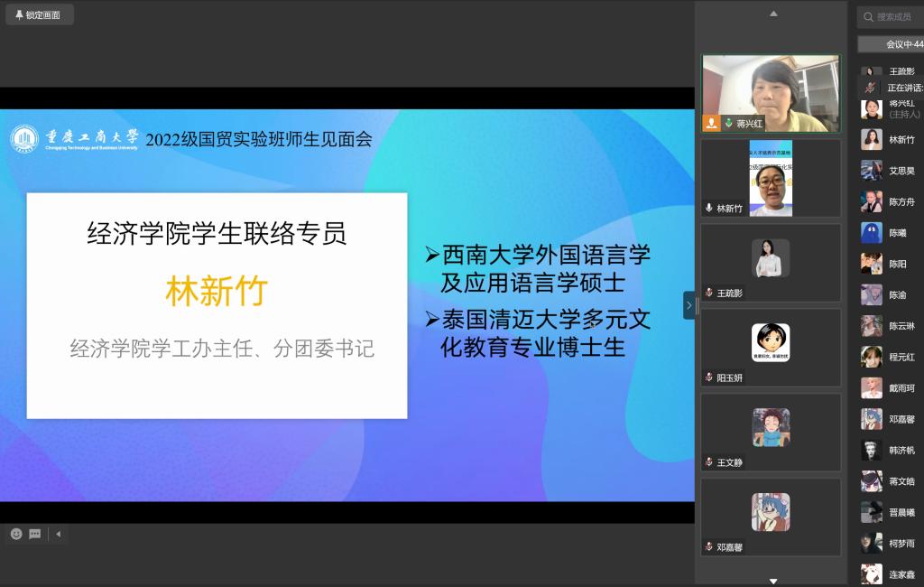The height and width of the screenshot is (587, 924).
Task: Select 蒋兴红's video thumbnail
Action: (x=771, y=89)
